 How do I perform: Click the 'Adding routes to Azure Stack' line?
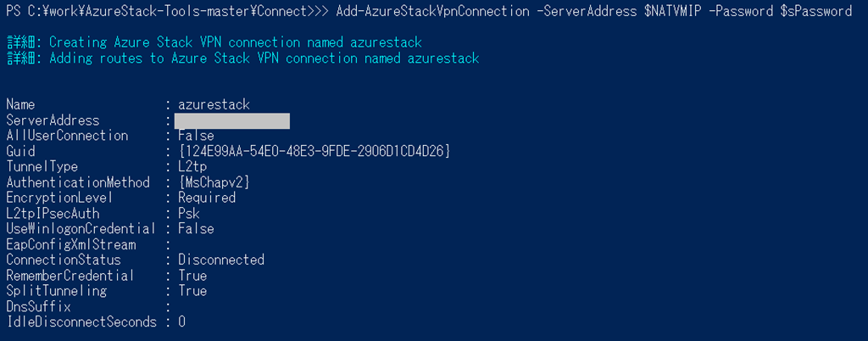tap(243, 59)
